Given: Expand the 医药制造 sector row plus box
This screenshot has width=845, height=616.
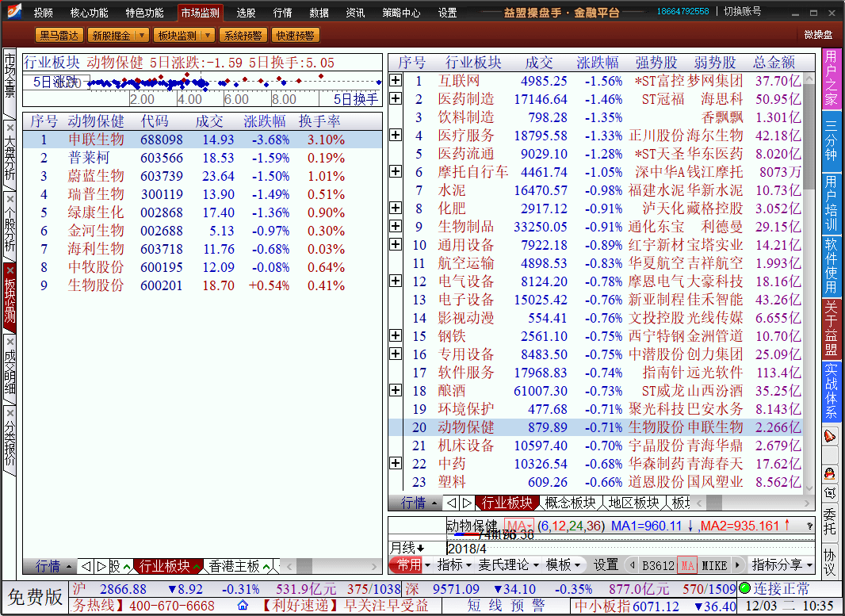Looking at the screenshot, I should click(396, 98).
